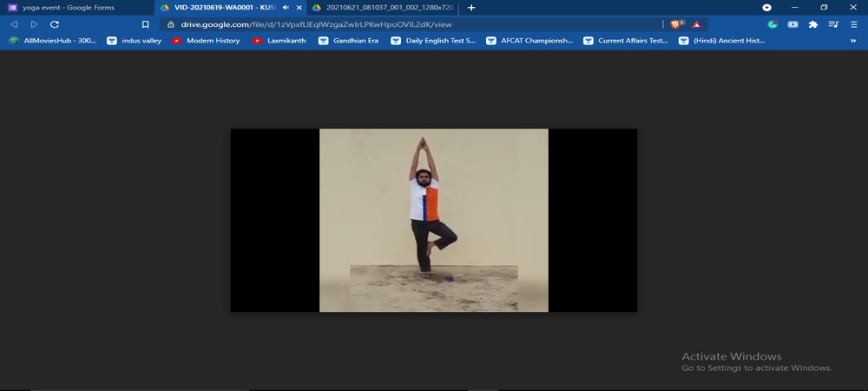
Task: Open a new tab with plus button
Action: pos(471,7)
